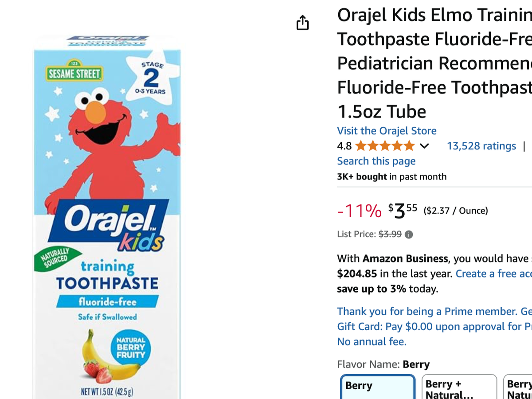The height and width of the screenshot is (399, 532).
Task: Click the 4.8 rating number
Action: pyautogui.click(x=344, y=146)
